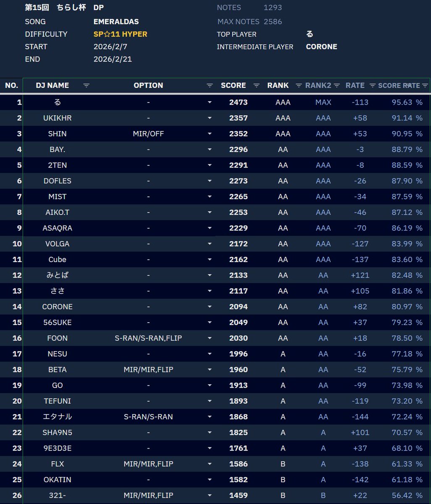
Task: Open the OPTION column filter icon
Action: 210,85
